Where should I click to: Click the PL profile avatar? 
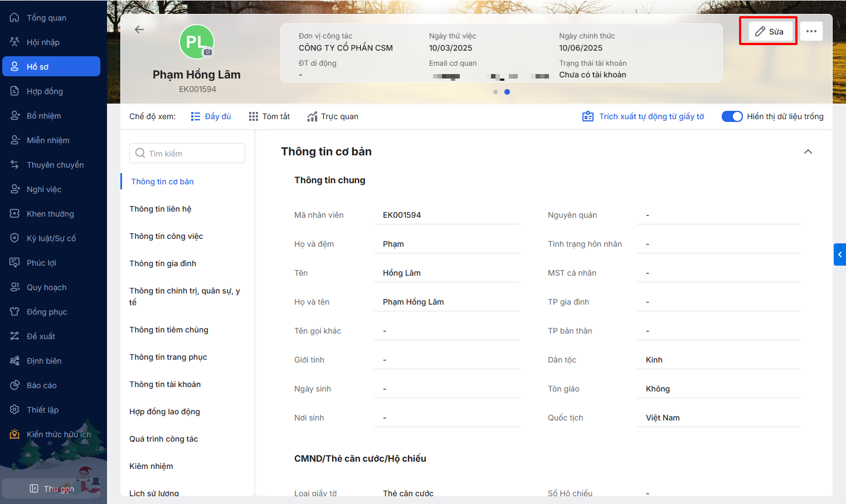point(197,42)
